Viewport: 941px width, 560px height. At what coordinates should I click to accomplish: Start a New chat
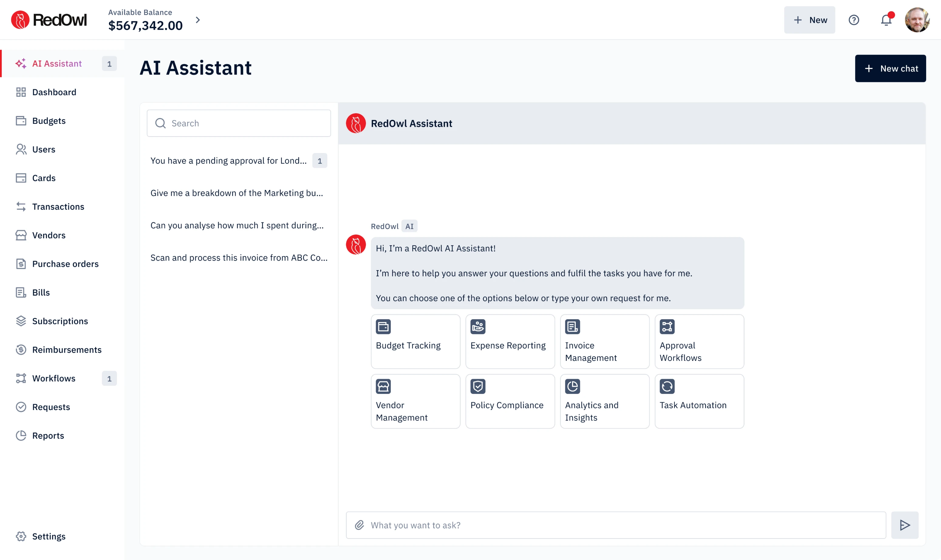point(890,68)
